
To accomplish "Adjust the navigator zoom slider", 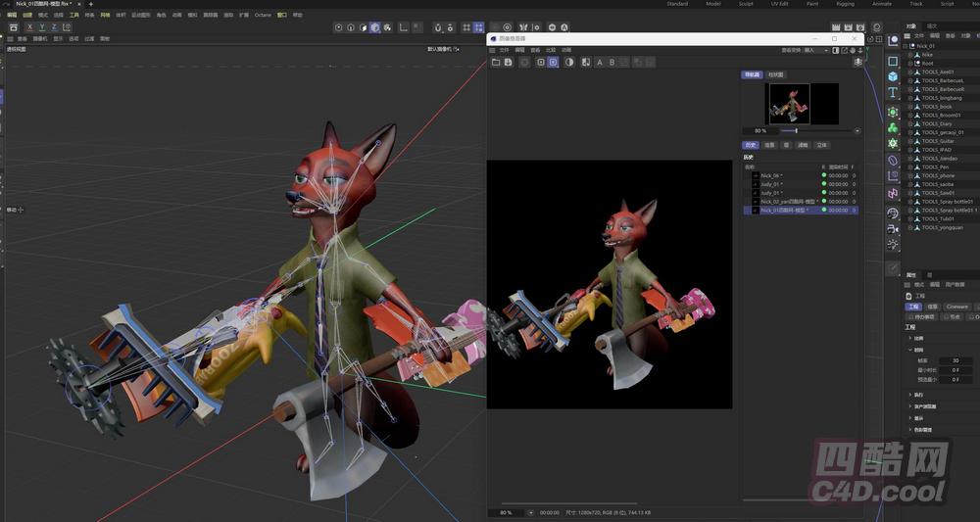I will (x=796, y=130).
